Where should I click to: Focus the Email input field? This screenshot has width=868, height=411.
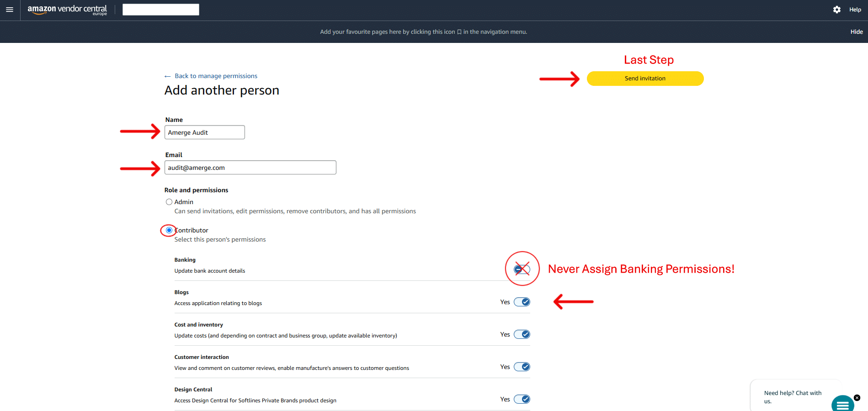click(250, 168)
